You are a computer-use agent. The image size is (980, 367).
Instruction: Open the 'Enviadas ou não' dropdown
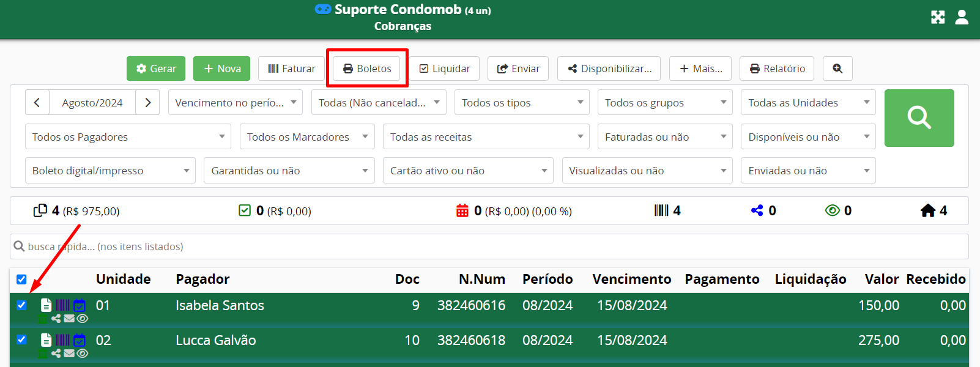coord(808,171)
